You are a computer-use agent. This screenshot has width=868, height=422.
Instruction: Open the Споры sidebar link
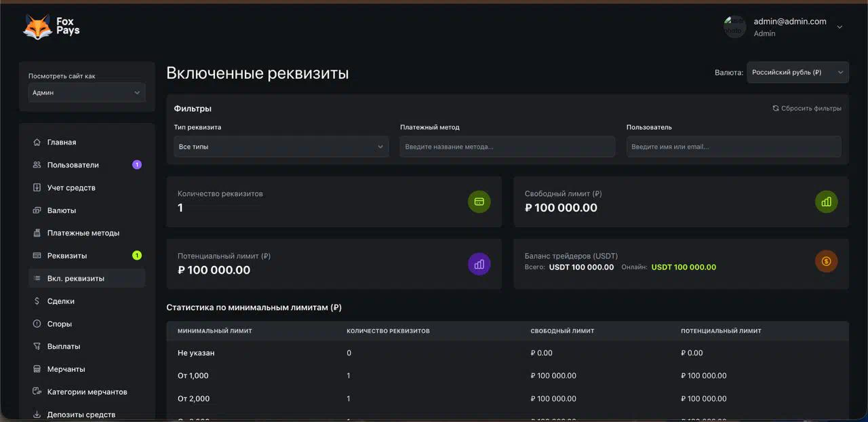pos(60,324)
